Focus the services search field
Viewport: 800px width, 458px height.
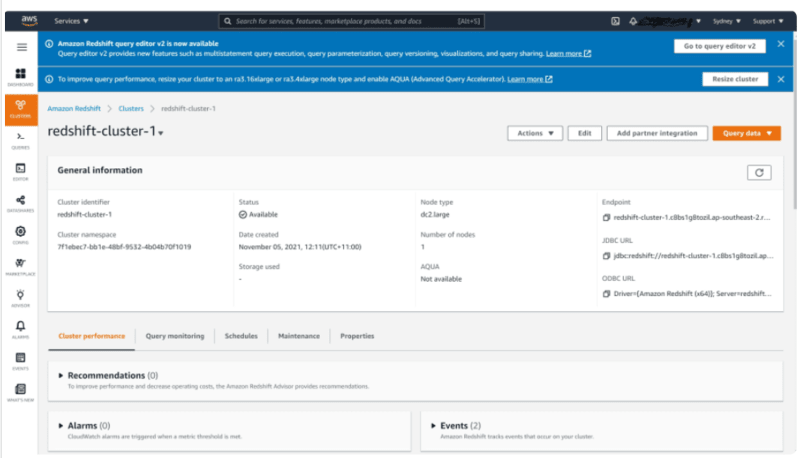[351, 21]
